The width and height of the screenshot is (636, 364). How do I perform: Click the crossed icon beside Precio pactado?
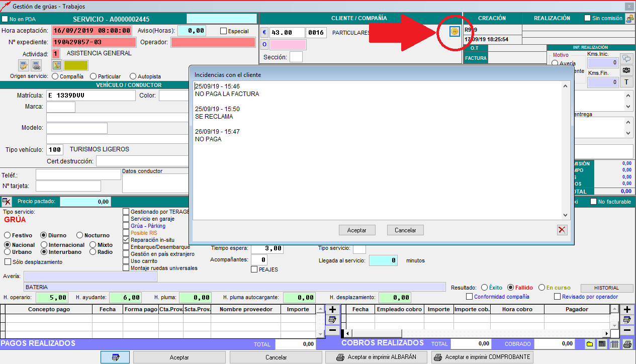tap(6, 201)
